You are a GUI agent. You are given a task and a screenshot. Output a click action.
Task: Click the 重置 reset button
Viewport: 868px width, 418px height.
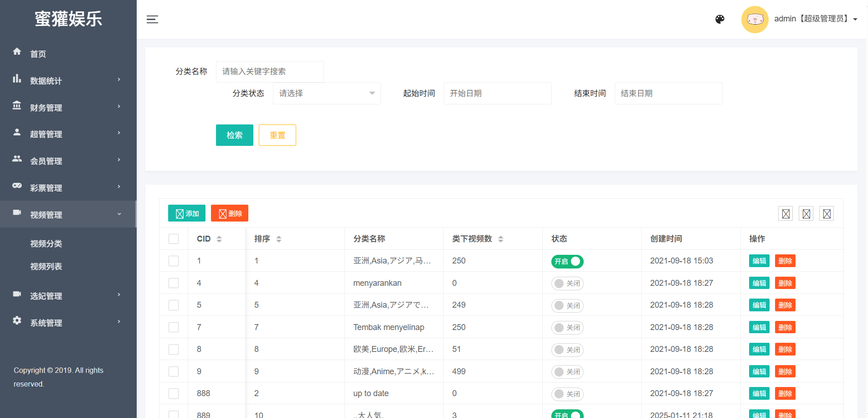(x=277, y=135)
